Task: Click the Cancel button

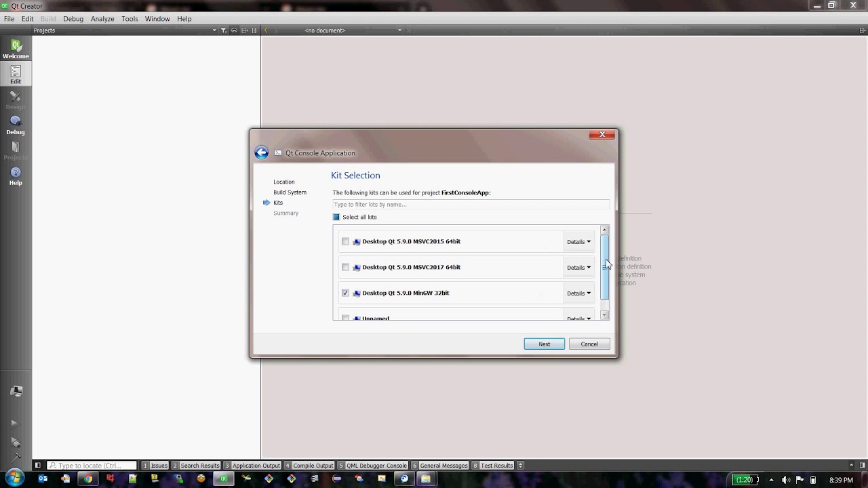Action: [589, 344]
